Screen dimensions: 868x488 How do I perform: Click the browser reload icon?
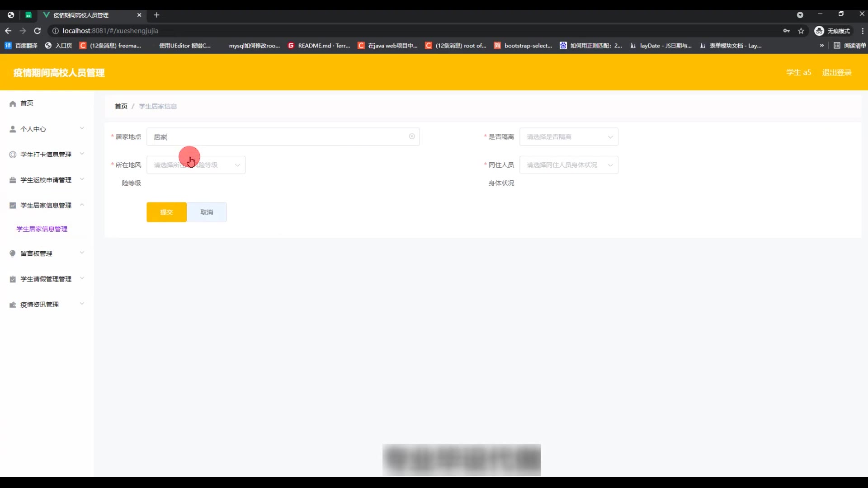click(38, 31)
